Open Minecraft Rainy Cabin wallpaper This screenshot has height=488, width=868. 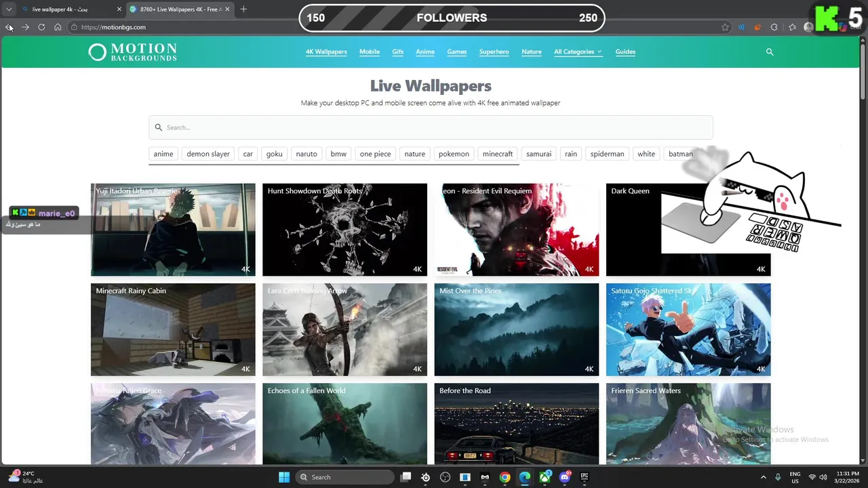click(x=173, y=329)
